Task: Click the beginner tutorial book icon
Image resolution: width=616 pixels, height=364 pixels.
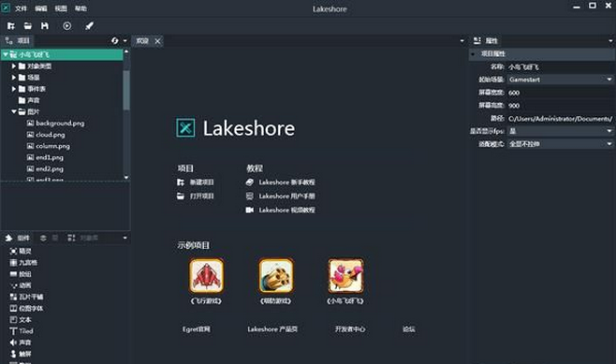Action: pyautogui.click(x=249, y=182)
